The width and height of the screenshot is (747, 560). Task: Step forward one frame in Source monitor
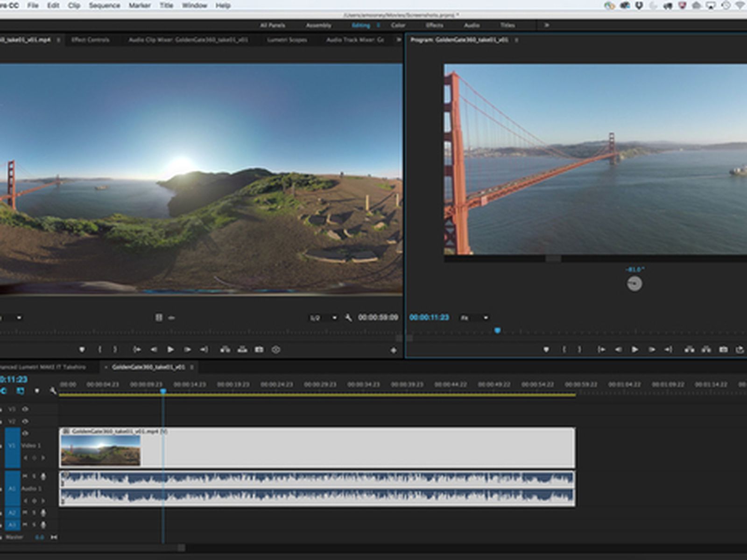tap(187, 350)
